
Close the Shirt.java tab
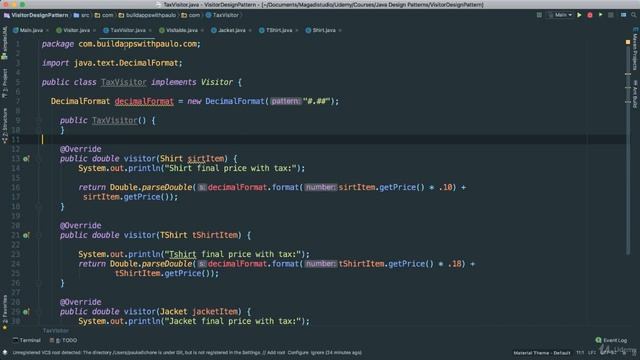click(x=340, y=31)
